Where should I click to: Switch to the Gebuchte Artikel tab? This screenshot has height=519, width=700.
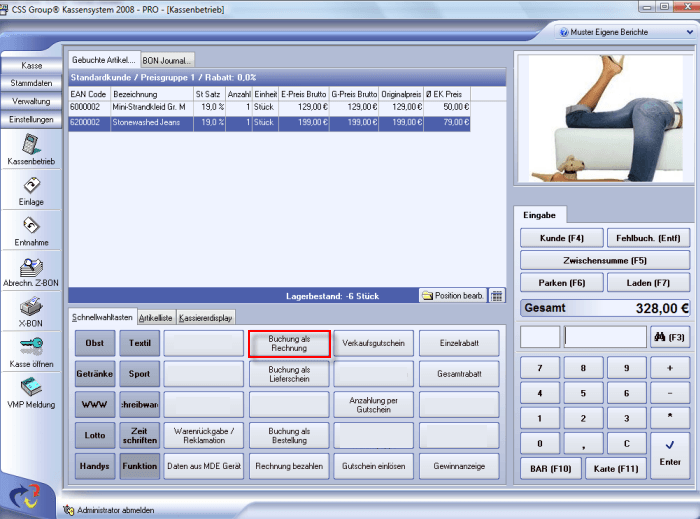tap(104, 60)
